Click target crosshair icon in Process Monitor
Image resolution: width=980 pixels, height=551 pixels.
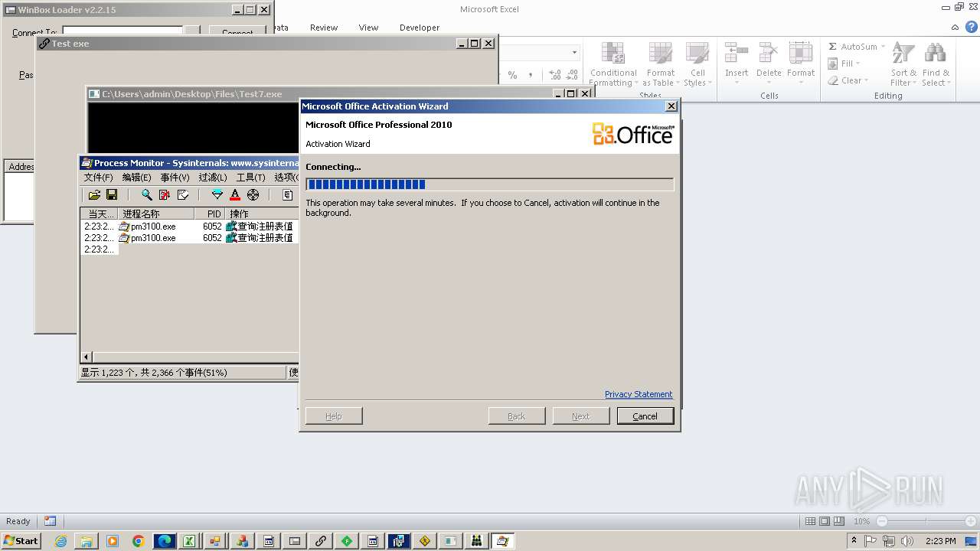(253, 195)
